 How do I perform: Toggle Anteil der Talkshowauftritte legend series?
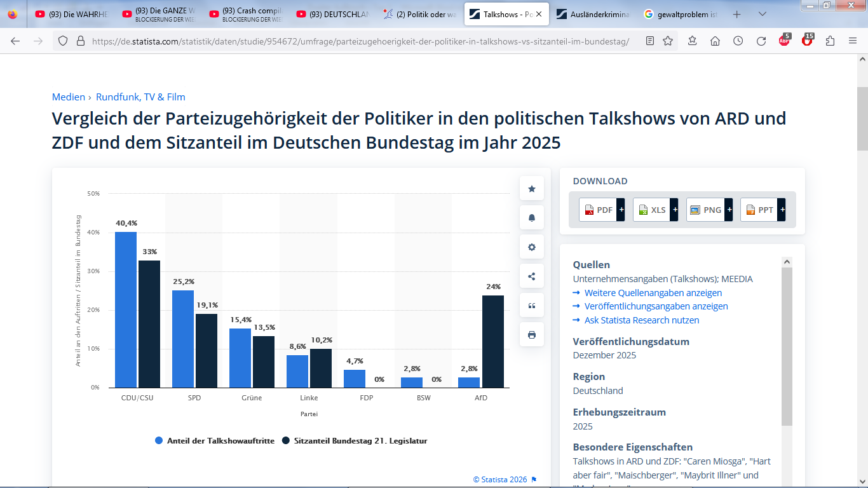(215, 441)
